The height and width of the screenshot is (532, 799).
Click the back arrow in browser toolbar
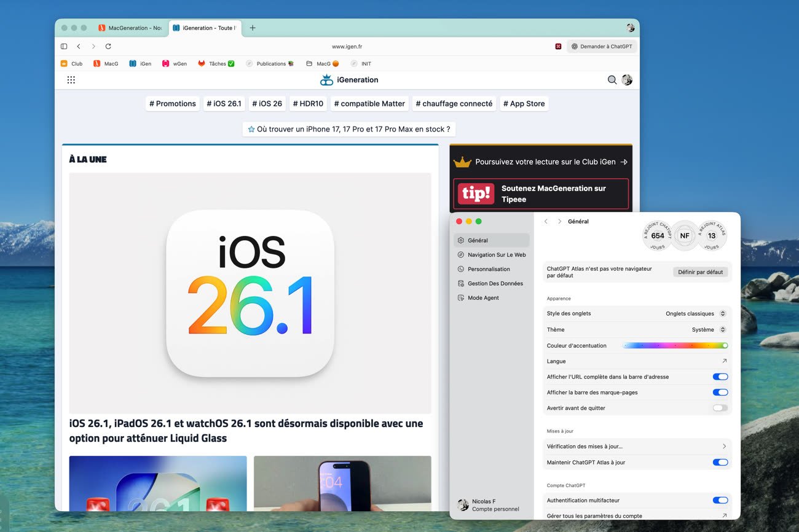coord(79,46)
